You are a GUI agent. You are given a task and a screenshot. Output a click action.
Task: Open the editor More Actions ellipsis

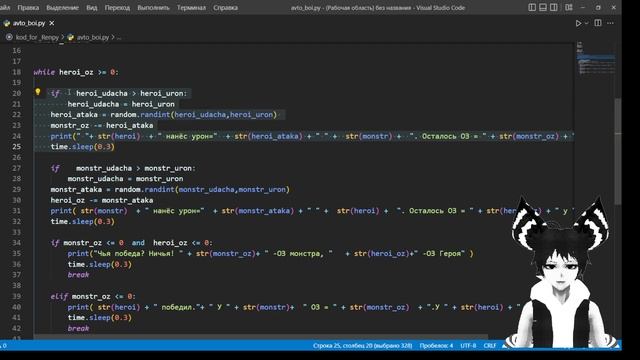coord(610,23)
